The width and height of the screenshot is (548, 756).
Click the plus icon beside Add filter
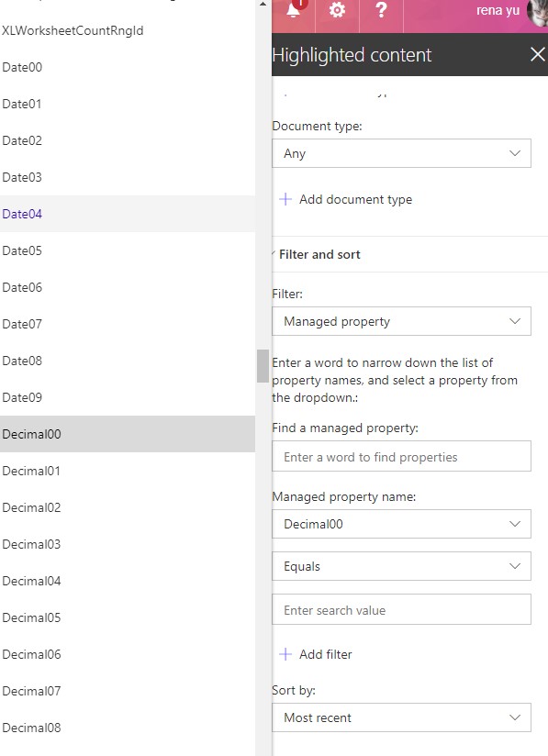point(285,654)
